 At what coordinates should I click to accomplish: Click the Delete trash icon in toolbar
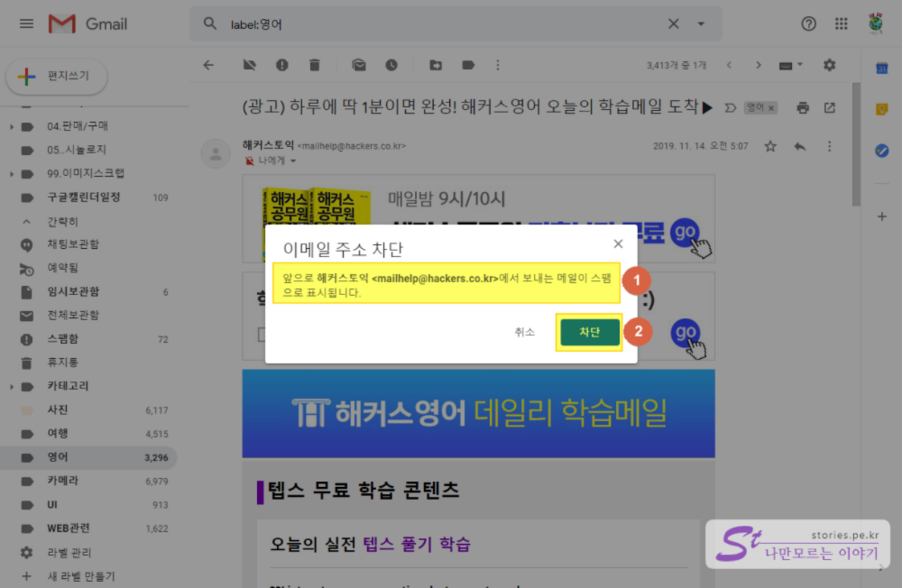coord(315,65)
